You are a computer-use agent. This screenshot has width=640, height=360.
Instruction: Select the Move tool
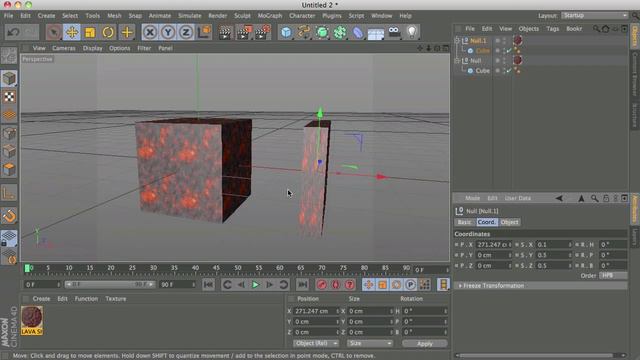(x=72, y=32)
